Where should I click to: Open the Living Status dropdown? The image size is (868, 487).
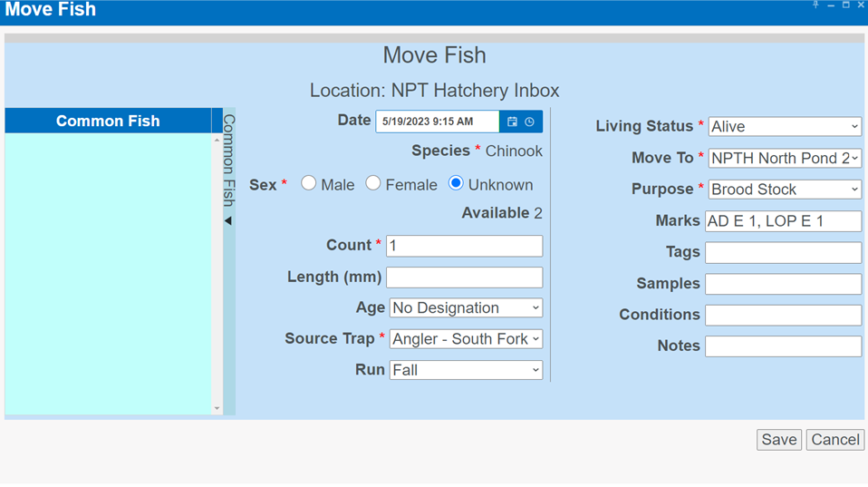click(x=785, y=127)
